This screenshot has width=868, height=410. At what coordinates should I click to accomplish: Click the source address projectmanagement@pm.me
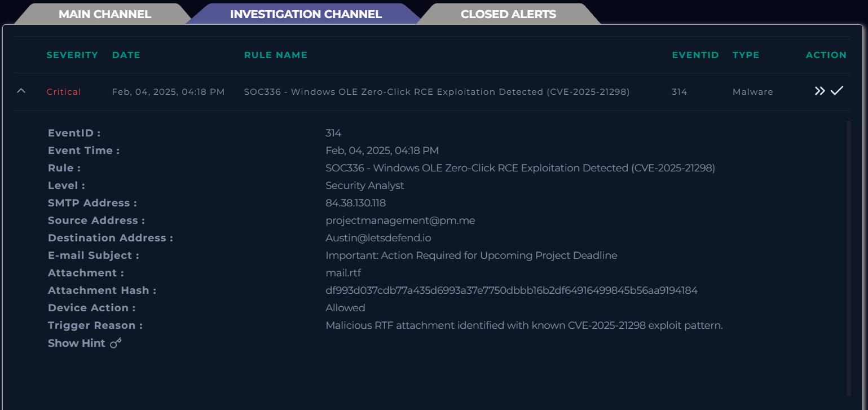(x=400, y=221)
